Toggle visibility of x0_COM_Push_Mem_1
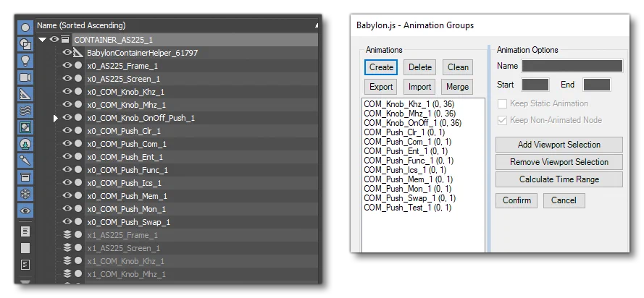The width and height of the screenshot is (644, 298). click(67, 196)
